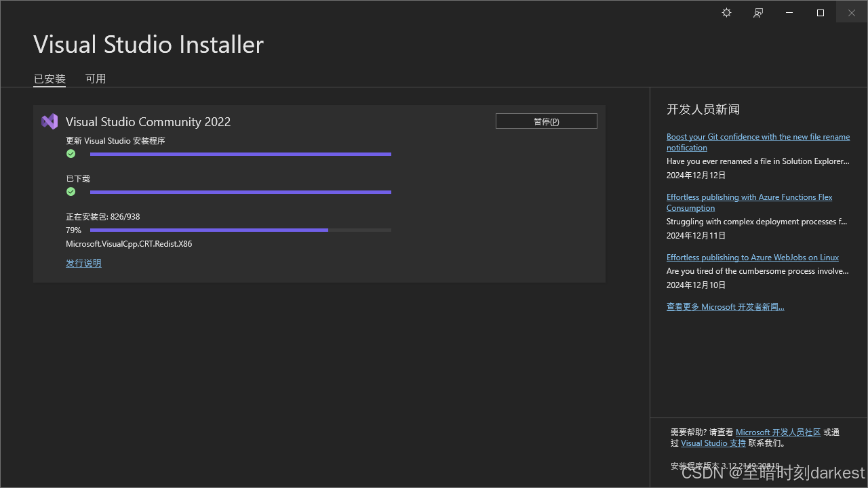Switch to the 可用 tab
The height and width of the screenshot is (488, 868).
point(96,79)
